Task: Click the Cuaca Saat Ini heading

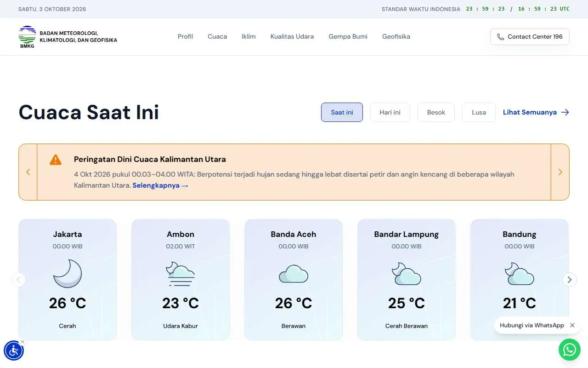Action: click(x=89, y=112)
